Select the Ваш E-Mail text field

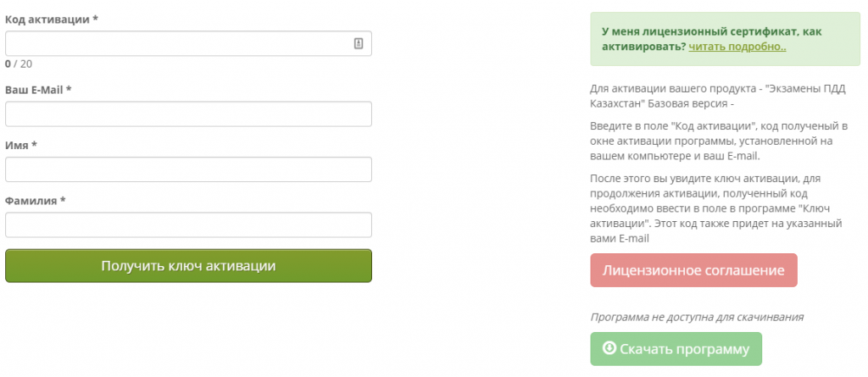tap(188, 114)
